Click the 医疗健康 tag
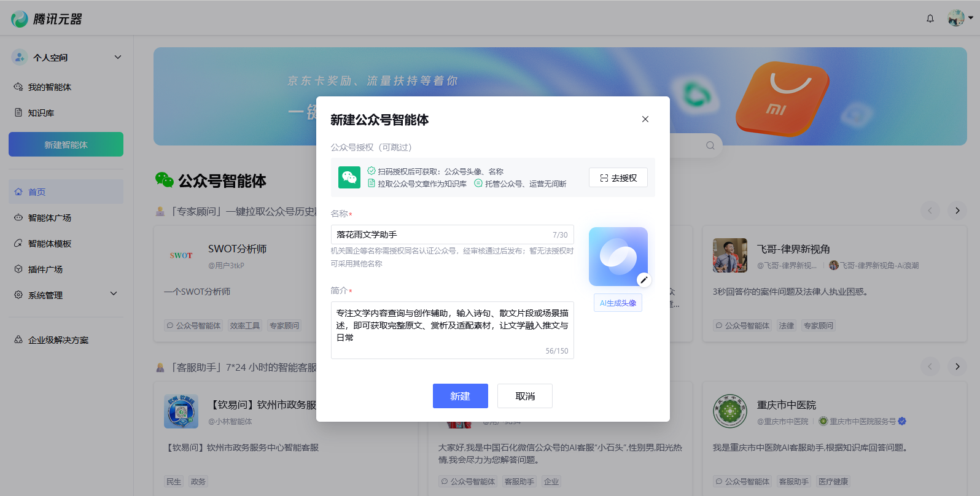This screenshot has width=980, height=496. pyautogui.click(x=833, y=481)
